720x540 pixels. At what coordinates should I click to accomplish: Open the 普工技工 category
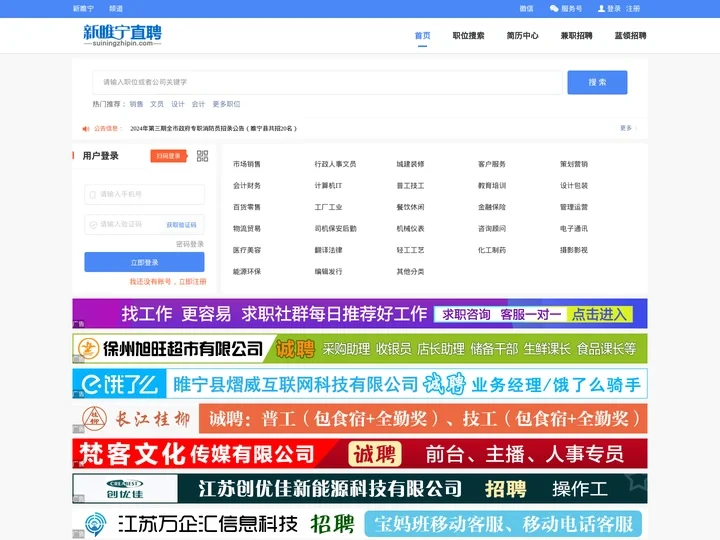coord(411,186)
